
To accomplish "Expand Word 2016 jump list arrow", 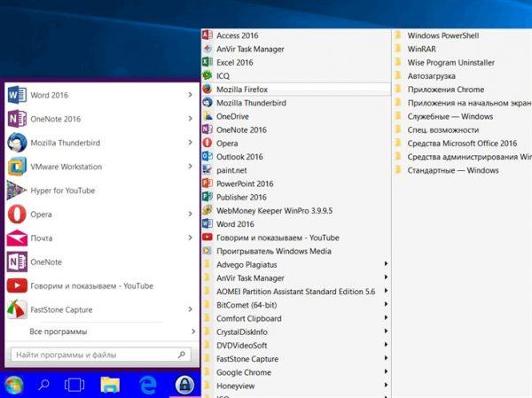I will coord(191,95).
